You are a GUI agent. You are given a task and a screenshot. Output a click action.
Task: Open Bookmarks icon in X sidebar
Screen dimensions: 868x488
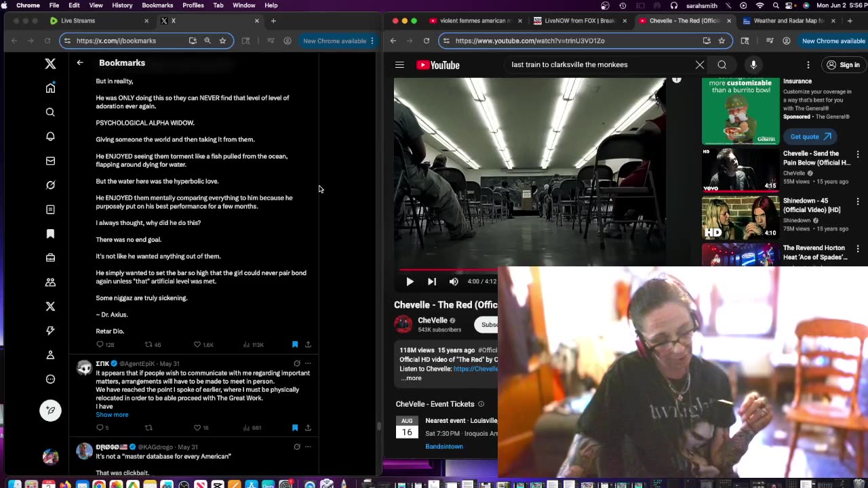(x=50, y=234)
